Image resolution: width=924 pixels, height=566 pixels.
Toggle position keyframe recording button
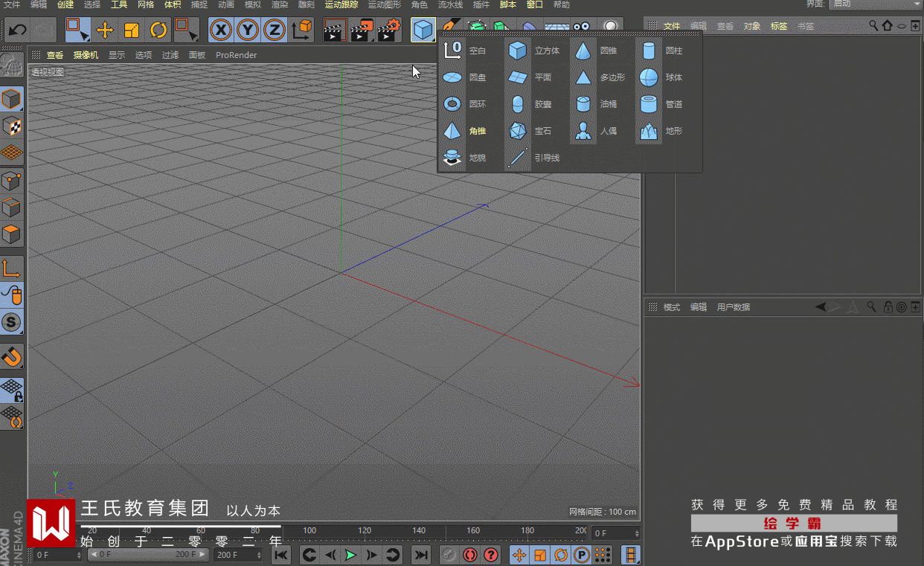pyautogui.click(x=519, y=555)
